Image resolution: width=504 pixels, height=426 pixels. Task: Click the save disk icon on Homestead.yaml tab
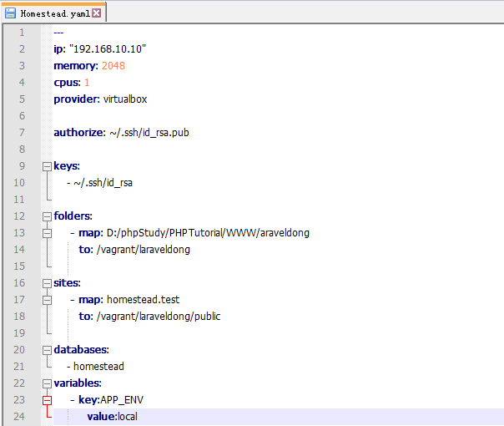click(10, 13)
